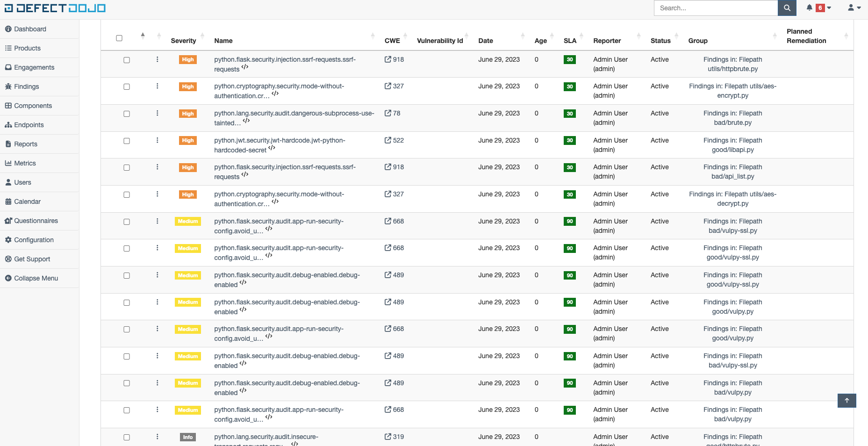The width and height of the screenshot is (868, 446).
Task: Open actions kebab menu for the Info finding
Action: (x=157, y=437)
